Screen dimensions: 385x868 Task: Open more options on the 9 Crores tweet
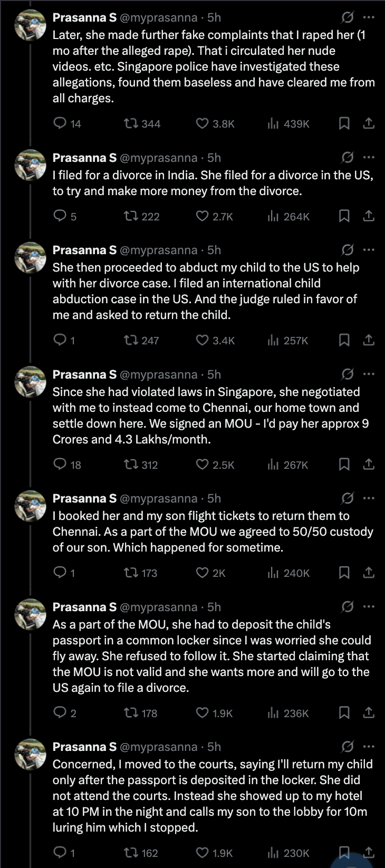369,374
